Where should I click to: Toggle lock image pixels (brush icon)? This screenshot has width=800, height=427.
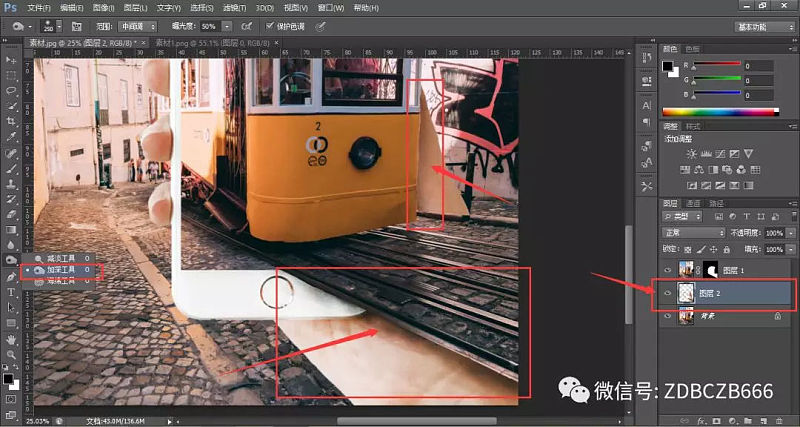coord(701,249)
